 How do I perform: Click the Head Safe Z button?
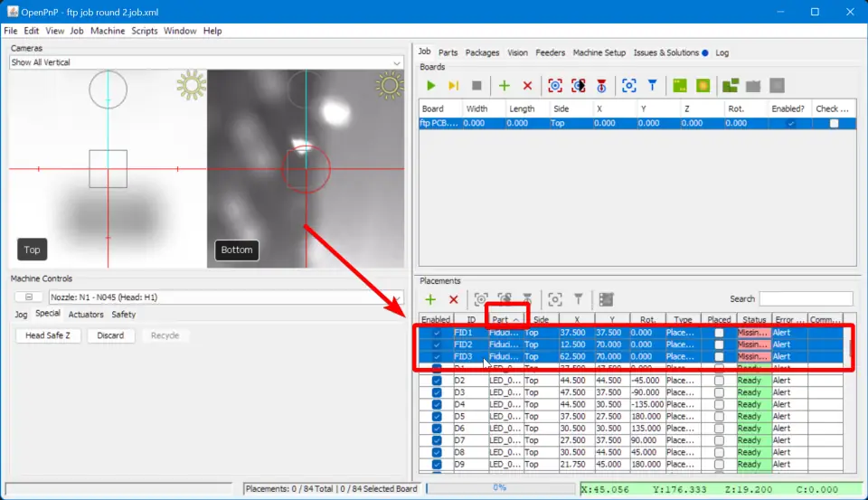pos(53,335)
